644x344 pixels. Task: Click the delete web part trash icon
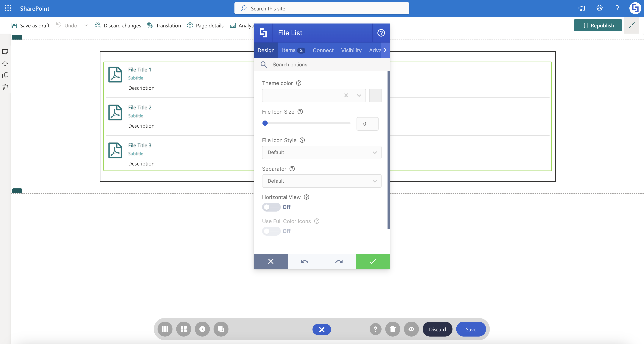(x=5, y=87)
